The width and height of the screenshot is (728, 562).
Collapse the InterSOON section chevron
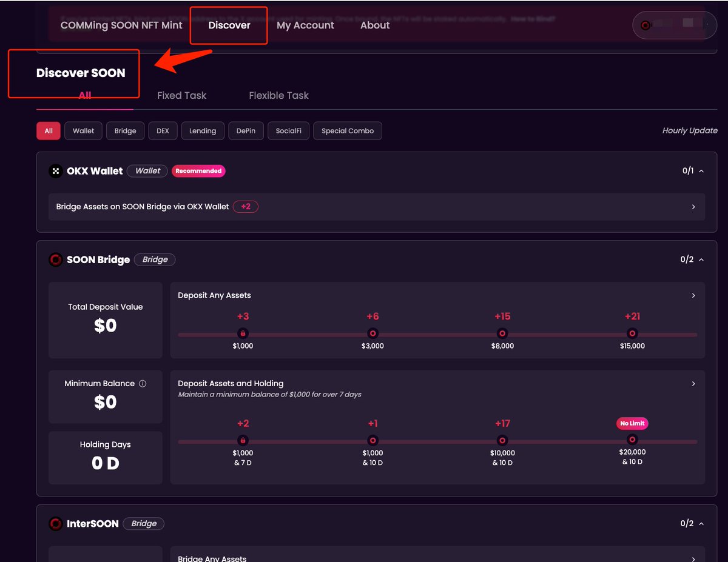point(701,523)
